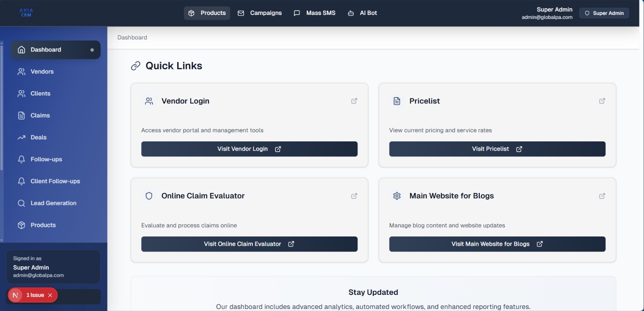Open Claims from the sidebar
The width and height of the screenshot is (644, 311).
(x=40, y=116)
